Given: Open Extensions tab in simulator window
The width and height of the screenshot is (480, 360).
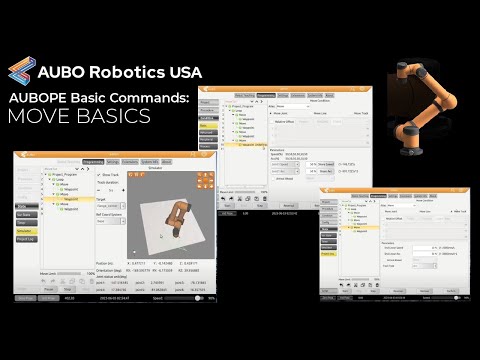Looking at the screenshot, I should tap(130, 162).
